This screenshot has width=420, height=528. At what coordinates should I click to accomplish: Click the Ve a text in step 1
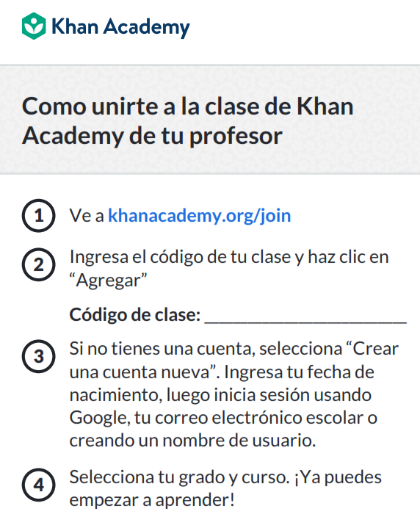[x=87, y=215]
